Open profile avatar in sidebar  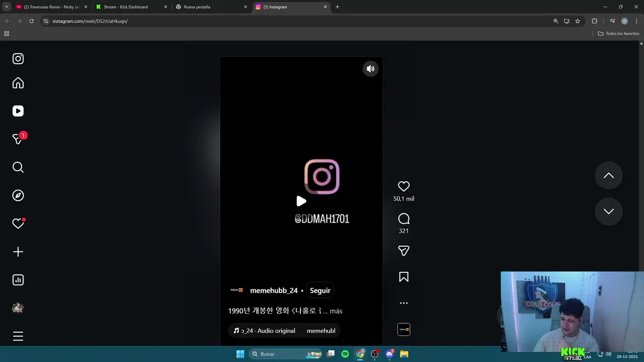pos(18,308)
